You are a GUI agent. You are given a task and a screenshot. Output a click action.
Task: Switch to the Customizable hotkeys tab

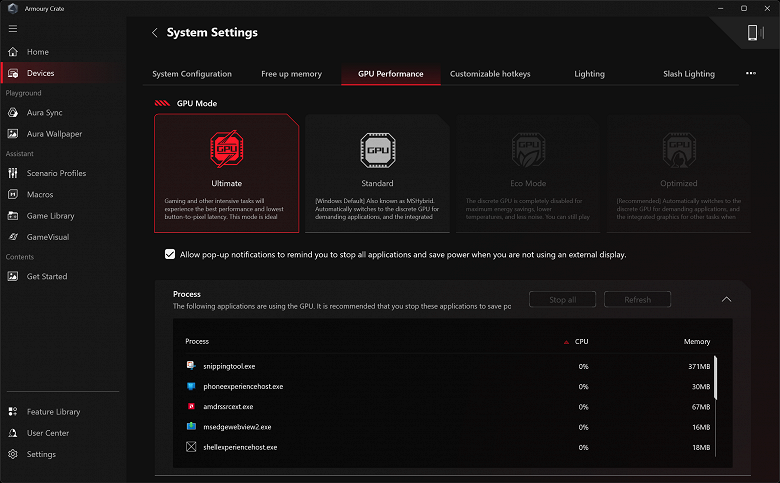coord(490,74)
